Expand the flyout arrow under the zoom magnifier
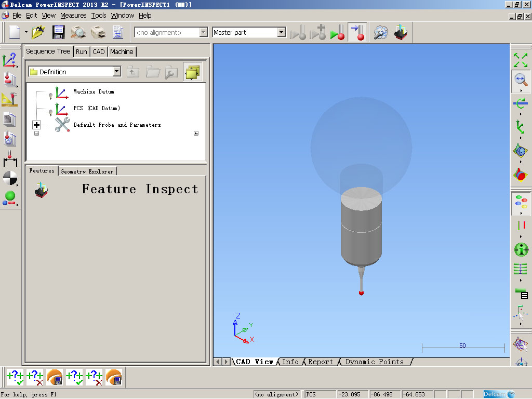Viewport: 532px width, 399px height. [521, 91]
